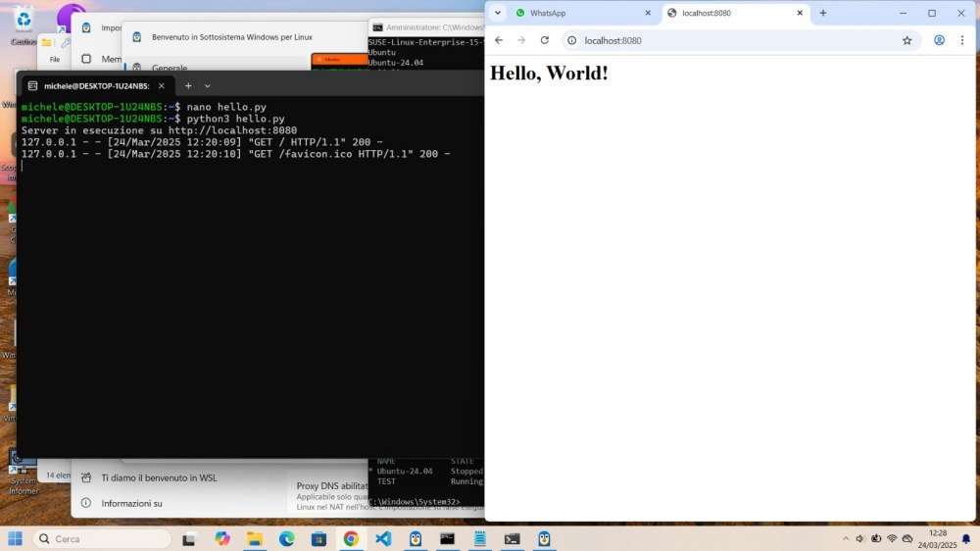The image size is (980, 551).
Task: Open the Recycle Bin on the desktop
Action: [23, 20]
